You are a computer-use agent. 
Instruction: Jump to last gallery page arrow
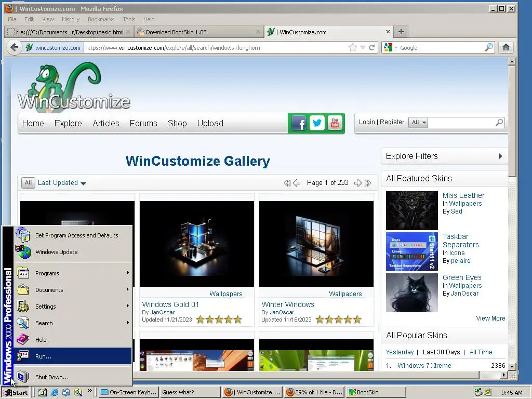pyautogui.click(x=368, y=183)
